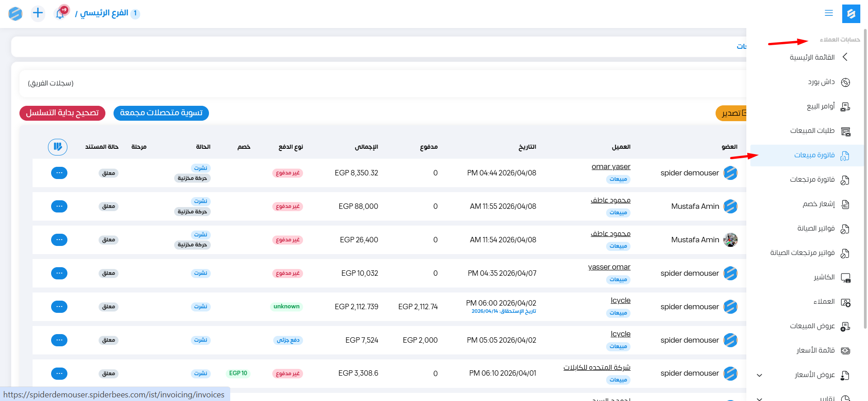Click the green EGP 10 discount badge
The height and width of the screenshot is (401, 868).
click(238, 373)
